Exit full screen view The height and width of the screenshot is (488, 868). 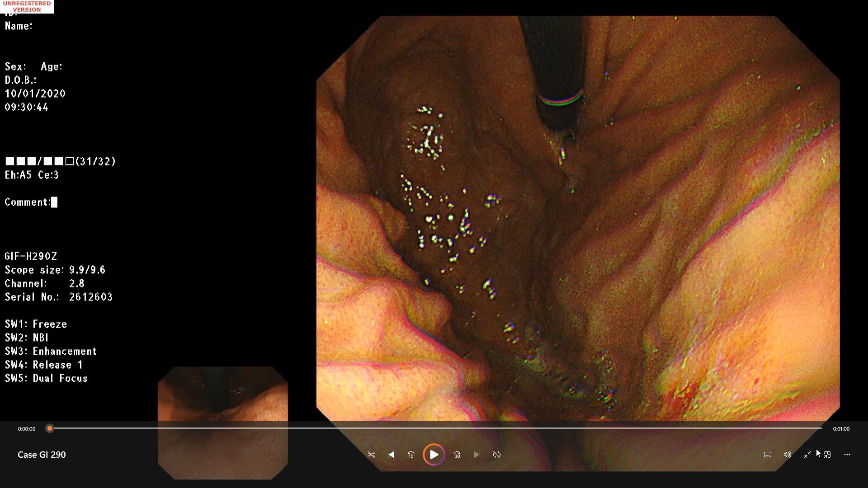pyautogui.click(x=807, y=455)
